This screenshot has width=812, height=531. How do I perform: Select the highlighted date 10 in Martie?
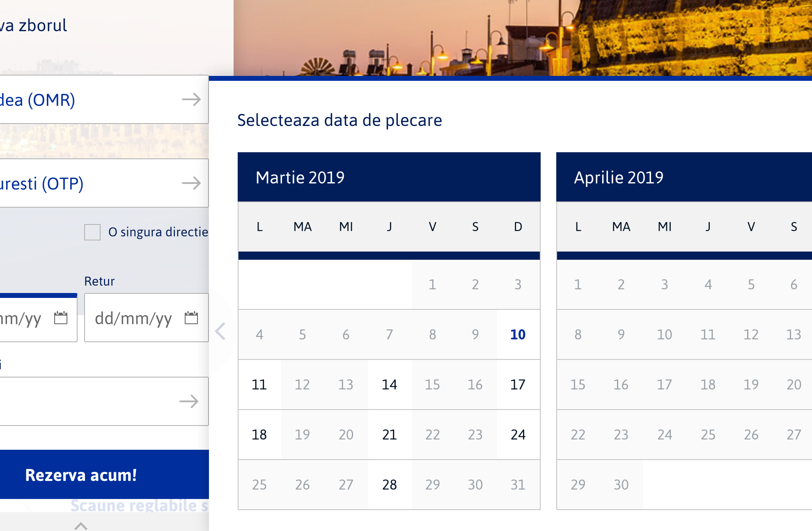pyautogui.click(x=518, y=334)
